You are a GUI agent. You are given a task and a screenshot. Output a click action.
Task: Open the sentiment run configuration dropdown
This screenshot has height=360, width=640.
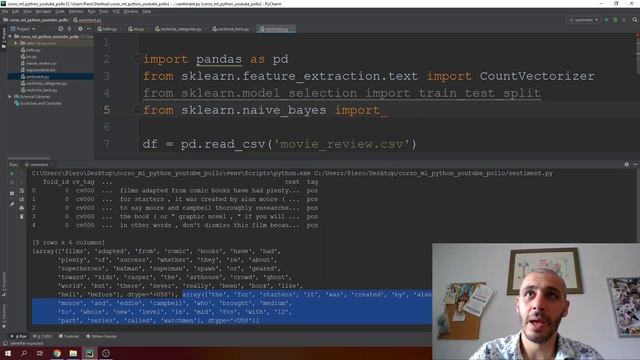(584, 20)
